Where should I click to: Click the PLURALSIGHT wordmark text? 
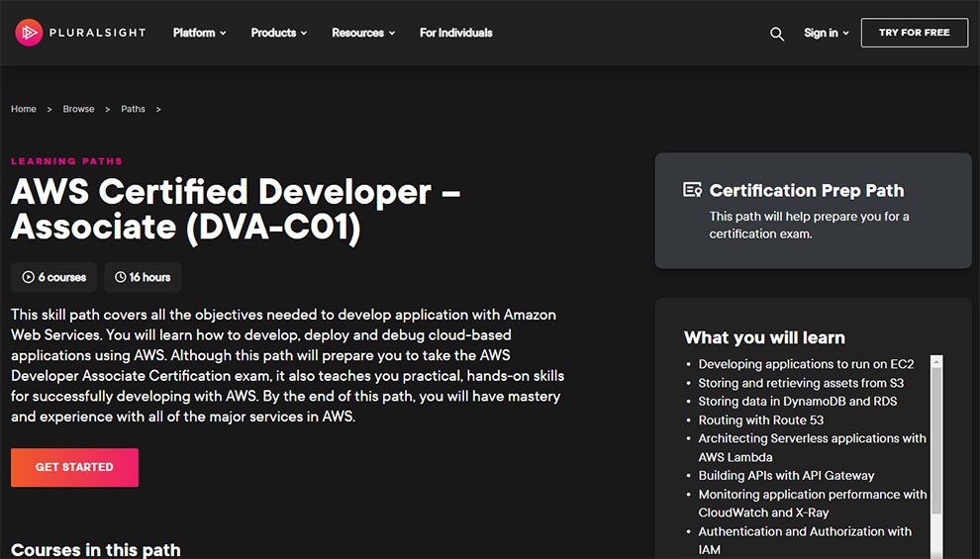pyautogui.click(x=97, y=33)
